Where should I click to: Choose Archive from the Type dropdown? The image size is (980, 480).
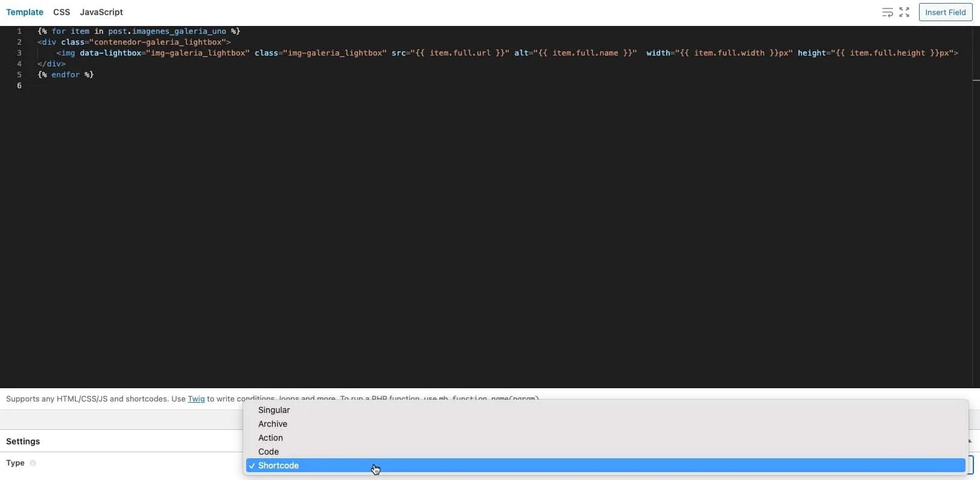pos(273,424)
